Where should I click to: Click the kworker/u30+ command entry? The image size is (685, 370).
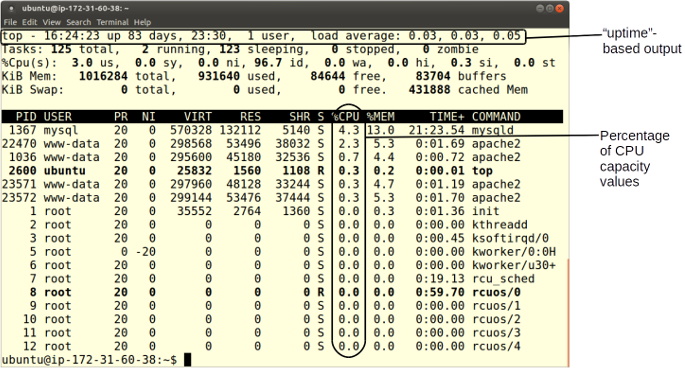514,266
